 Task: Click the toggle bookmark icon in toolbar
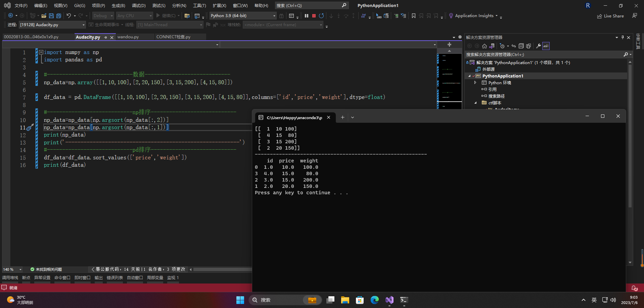coord(414,16)
